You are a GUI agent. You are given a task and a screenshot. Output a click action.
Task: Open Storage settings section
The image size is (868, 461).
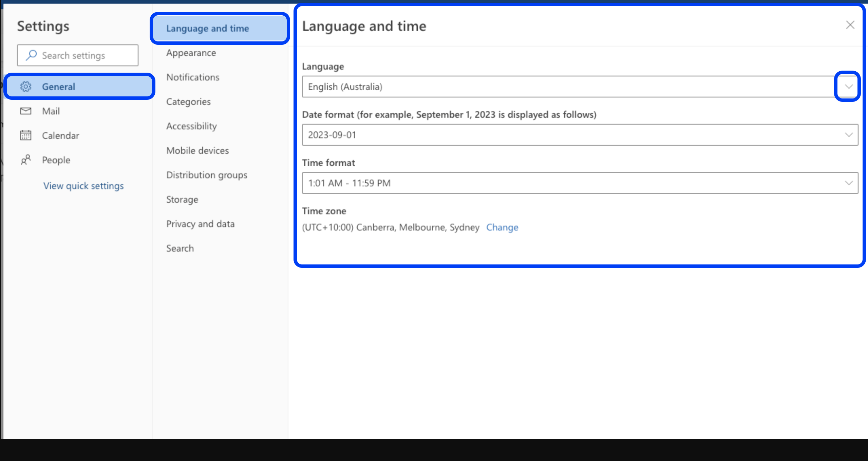click(x=182, y=200)
